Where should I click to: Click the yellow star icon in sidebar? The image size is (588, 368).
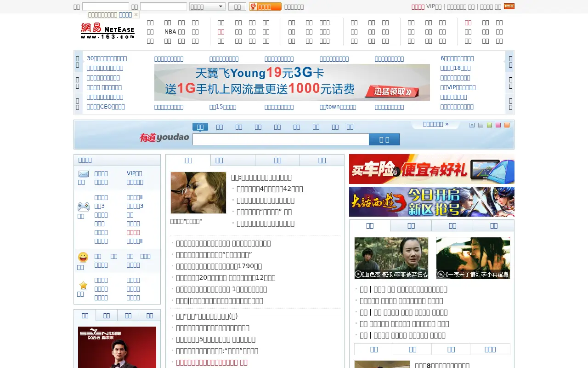click(x=83, y=285)
